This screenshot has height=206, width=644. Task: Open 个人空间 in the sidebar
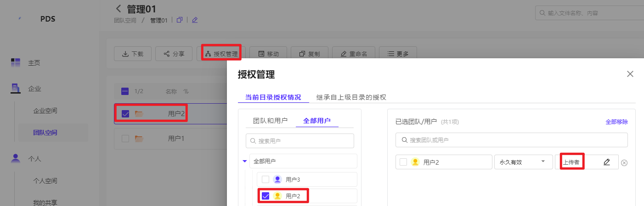click(45, 181)
